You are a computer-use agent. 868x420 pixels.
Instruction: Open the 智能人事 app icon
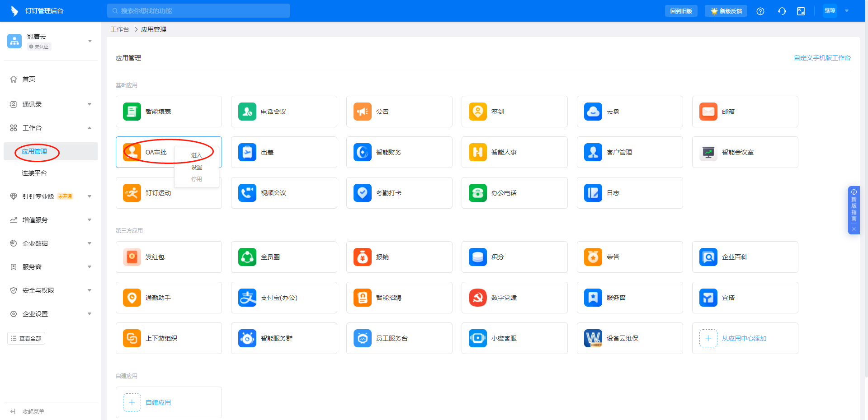pos(478,152)
